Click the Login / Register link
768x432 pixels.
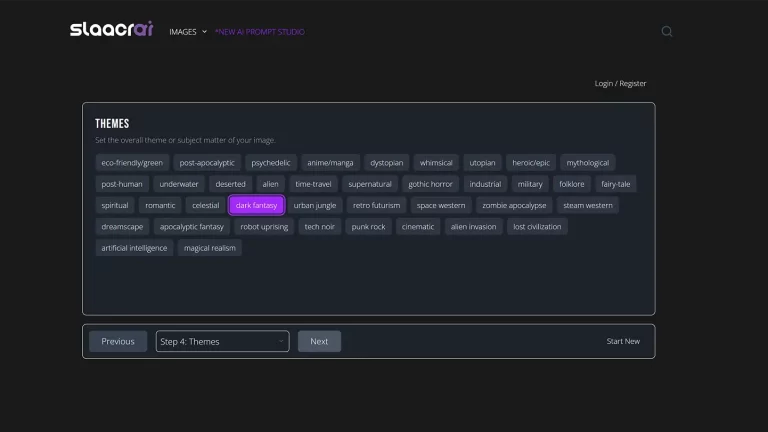[x=620, y=83]
